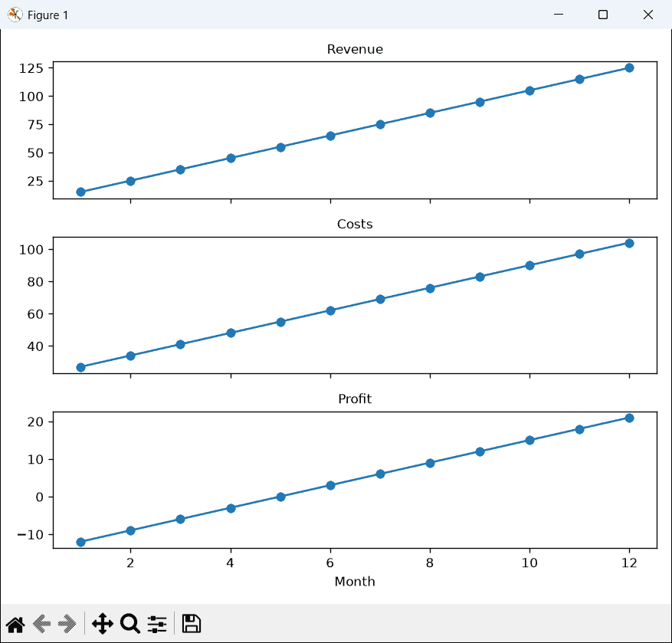Click the x-axis tick label 10
The height and width of the screenshot is (643, 672).
(x=529, y=563)
